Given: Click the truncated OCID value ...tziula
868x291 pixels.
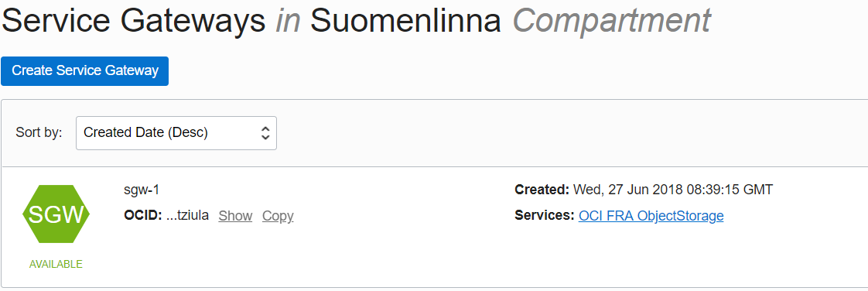Looking at the screenshot, I should [x=188, y=216].
